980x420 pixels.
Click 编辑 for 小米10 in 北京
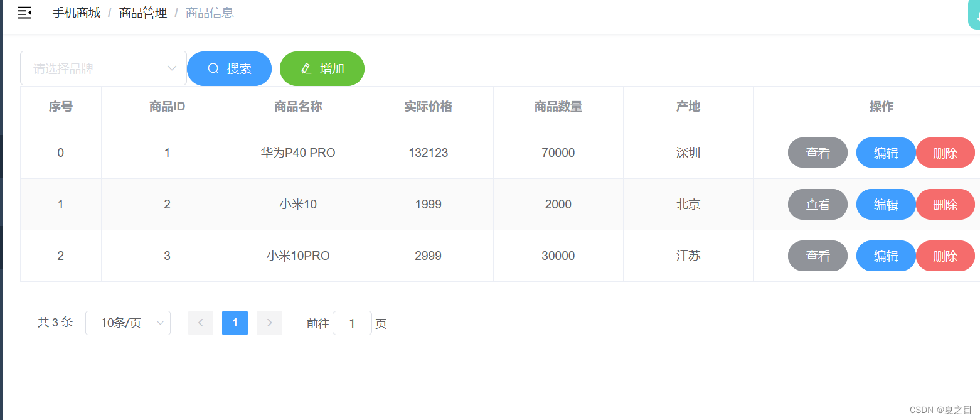pos(886,204)
